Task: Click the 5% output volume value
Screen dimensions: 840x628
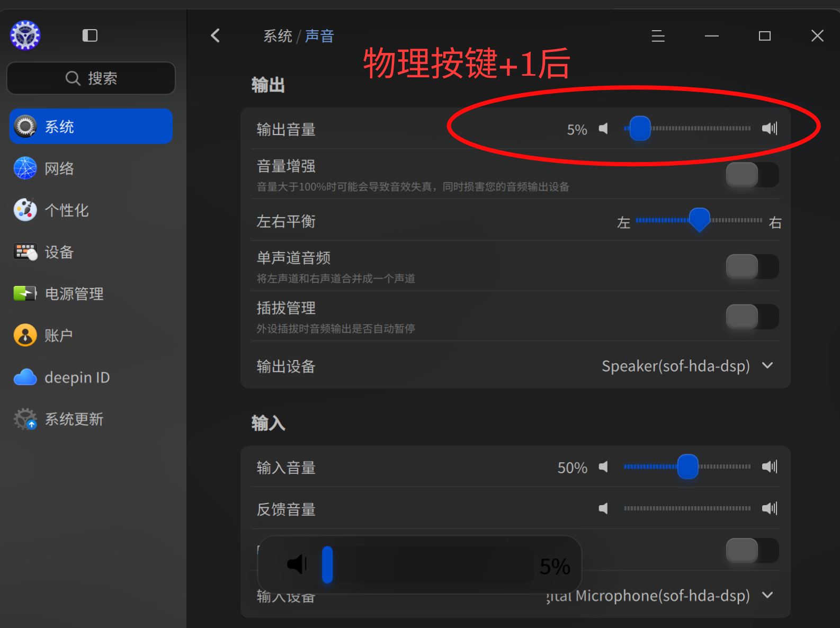Action: (x=577, y=130)
